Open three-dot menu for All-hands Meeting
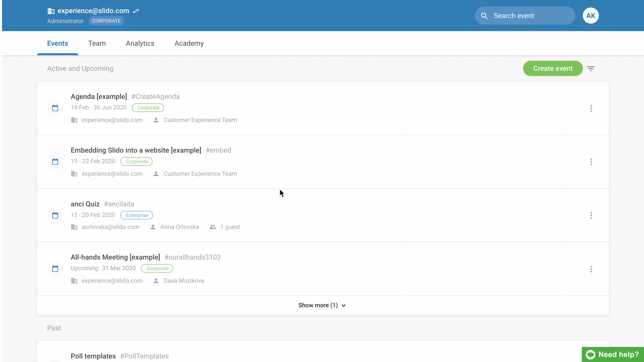644x362 pixels. tap(591, 269)
